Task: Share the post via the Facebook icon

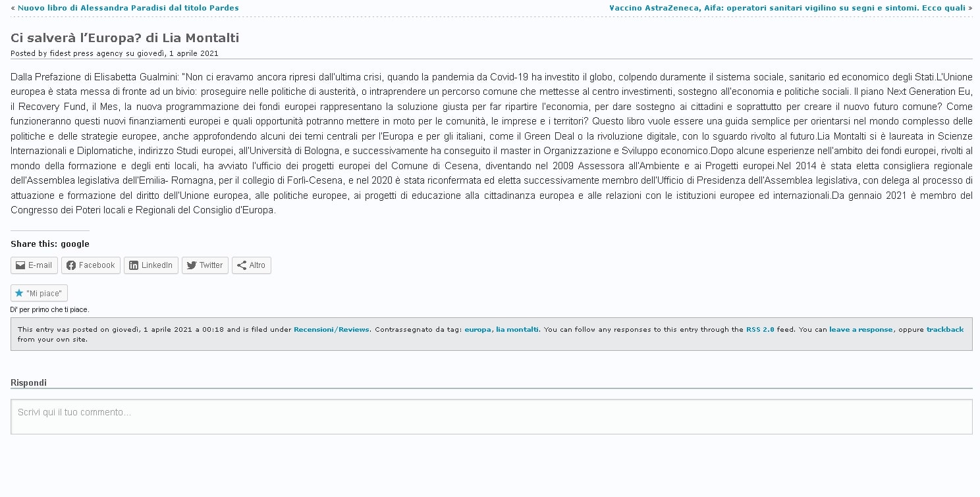Action: pyautogui.click(x=71, y=265)
